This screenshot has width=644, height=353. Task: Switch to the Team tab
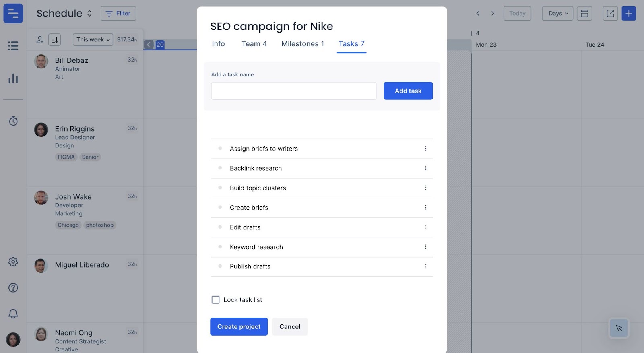254,44
